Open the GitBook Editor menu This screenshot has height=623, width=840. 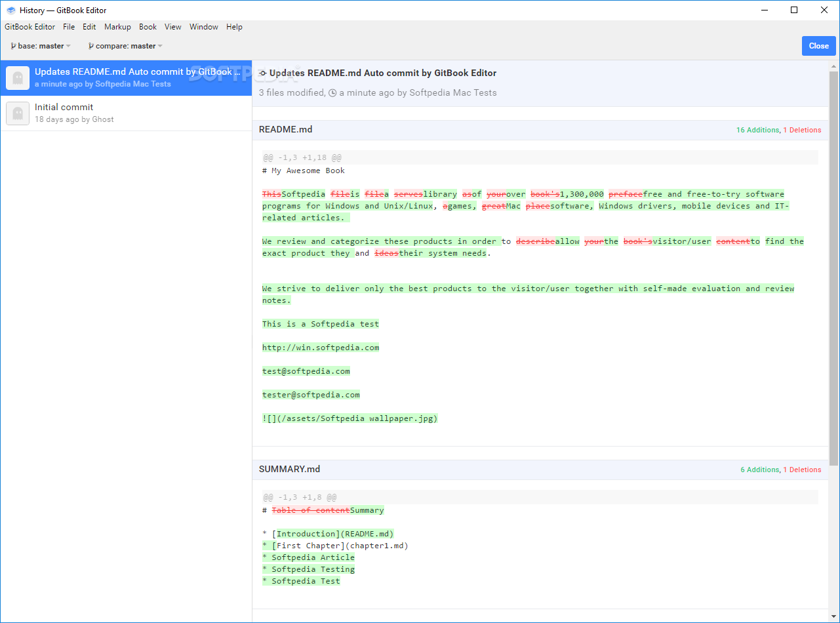coord(30,27)
